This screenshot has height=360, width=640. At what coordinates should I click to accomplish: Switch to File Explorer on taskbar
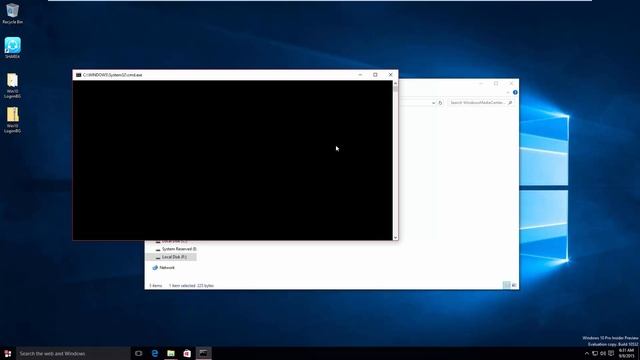click(x=171, y=353)
